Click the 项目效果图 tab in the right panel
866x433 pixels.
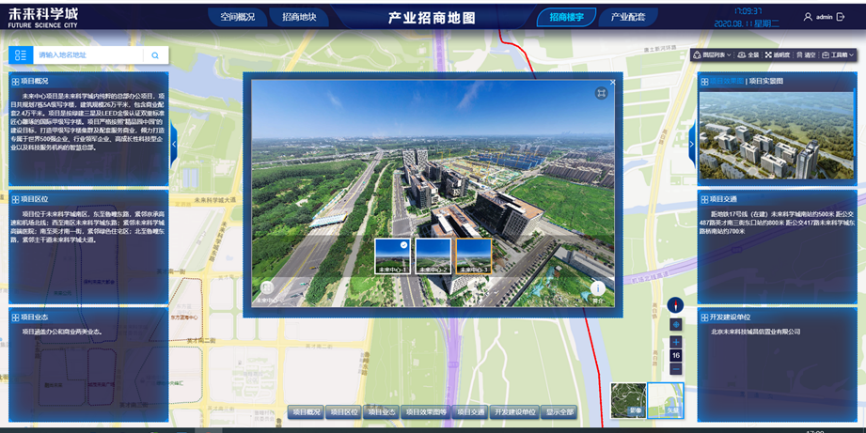[x=726, y=81]
